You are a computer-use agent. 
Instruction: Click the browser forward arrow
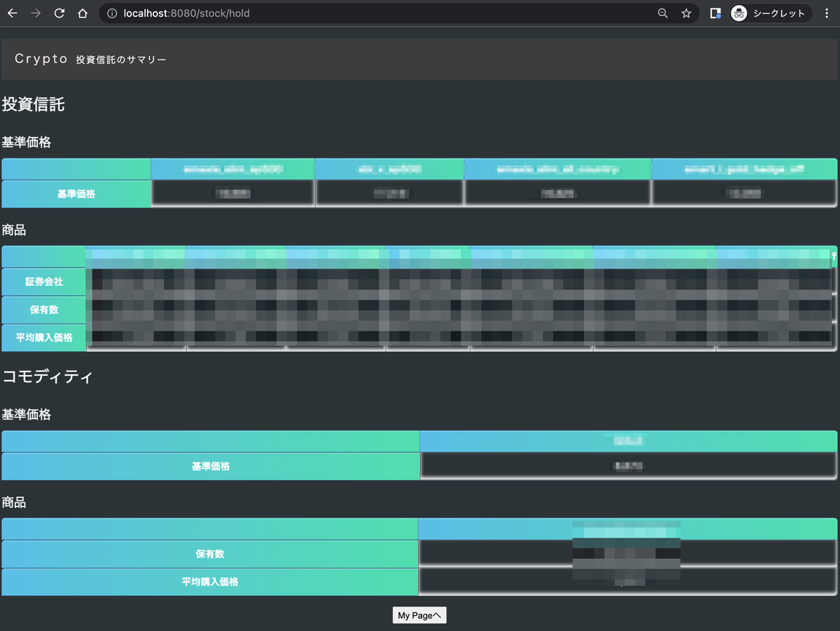pyautogui.click(x=36, y=13)
